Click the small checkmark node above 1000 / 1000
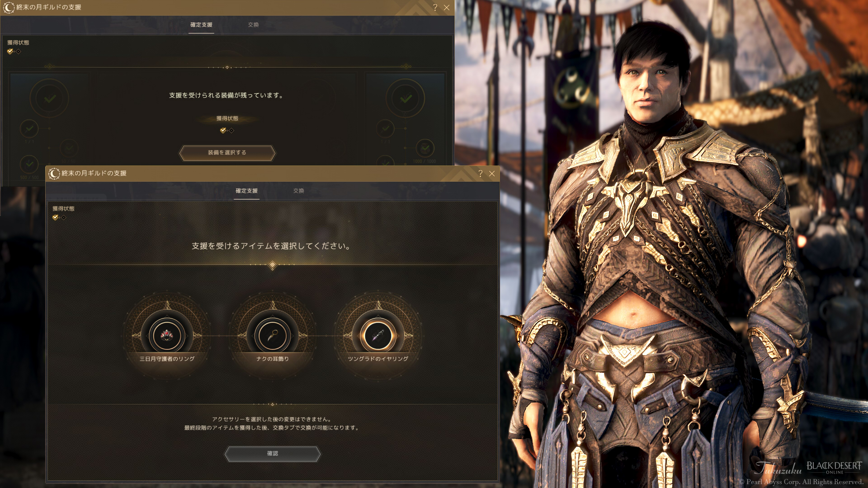Image resolution: width=868 pixels, height=488 pixels. (425, 148)
